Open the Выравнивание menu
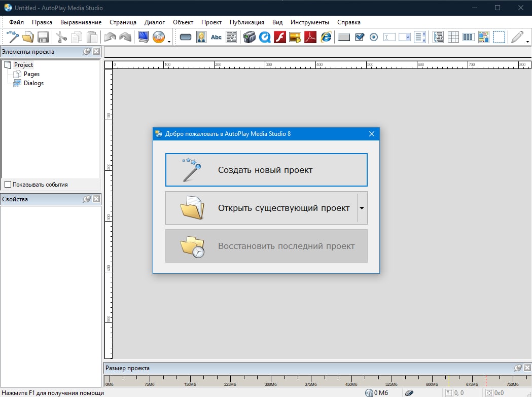 coord(81,22)
